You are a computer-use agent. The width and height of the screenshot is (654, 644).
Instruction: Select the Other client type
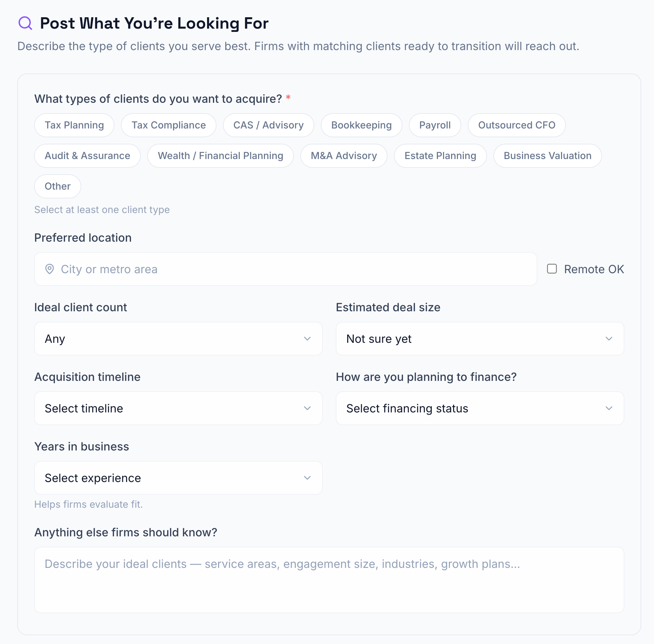click(58, 186)
